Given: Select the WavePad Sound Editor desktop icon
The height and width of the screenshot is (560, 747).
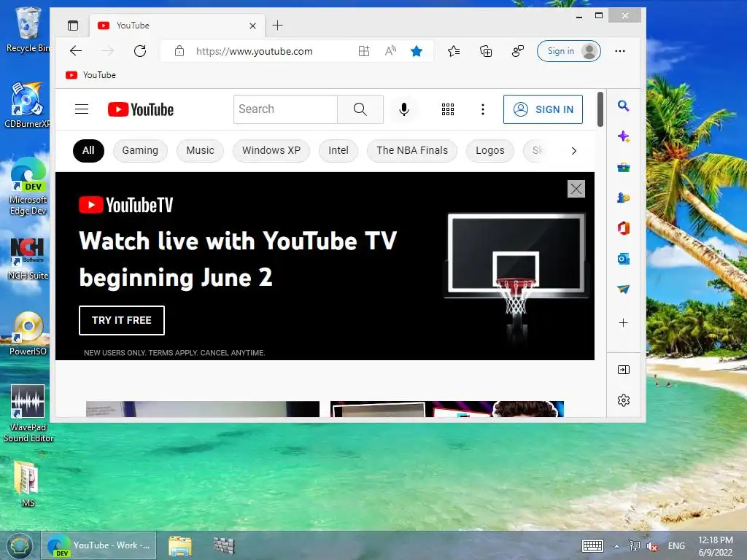Looking at the screenshot, I should coord(28,413).
